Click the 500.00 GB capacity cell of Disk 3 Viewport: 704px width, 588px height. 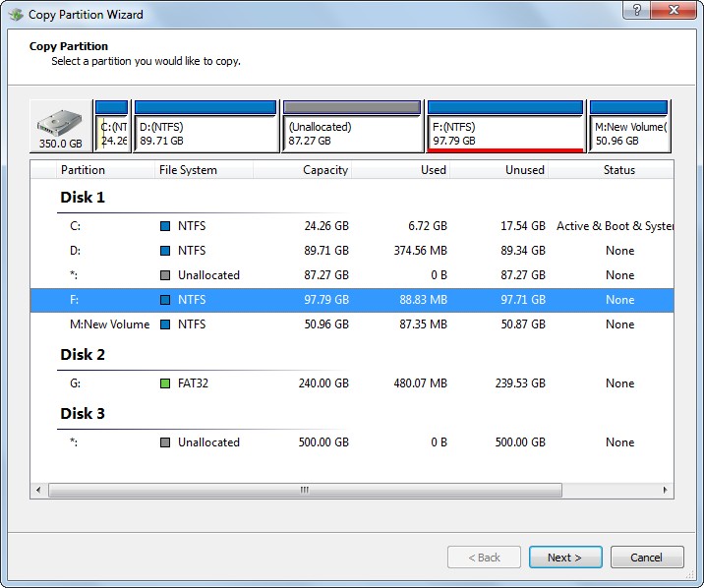click(323, 442)
